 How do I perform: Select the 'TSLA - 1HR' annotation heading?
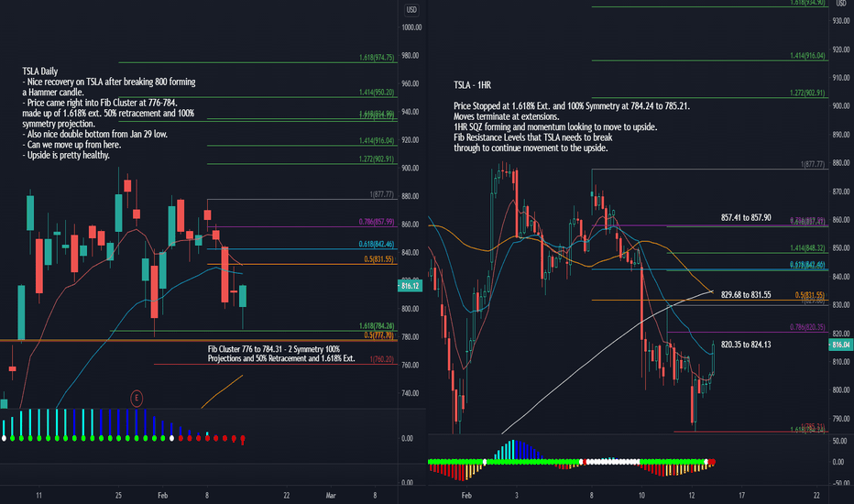point(472,85)
